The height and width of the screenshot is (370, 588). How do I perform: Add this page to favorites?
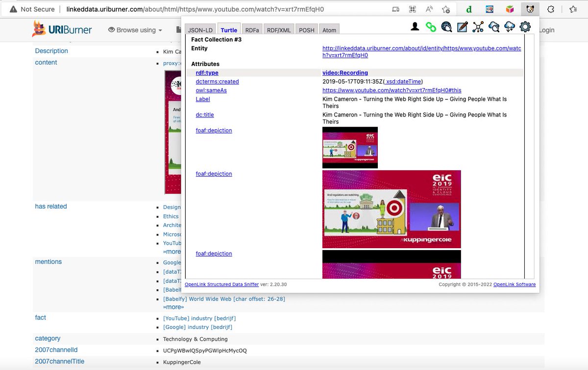[445, 9]
